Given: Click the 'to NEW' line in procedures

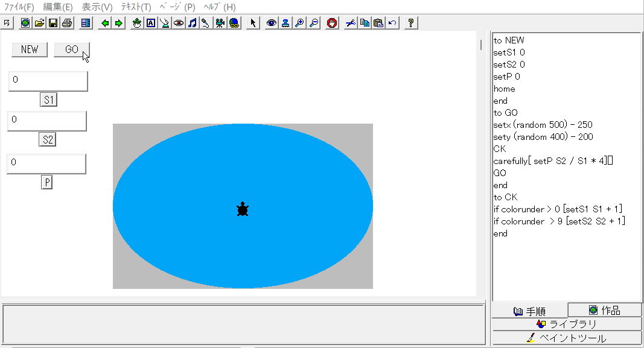Looking at the screenshot, I should coord(509,40).
